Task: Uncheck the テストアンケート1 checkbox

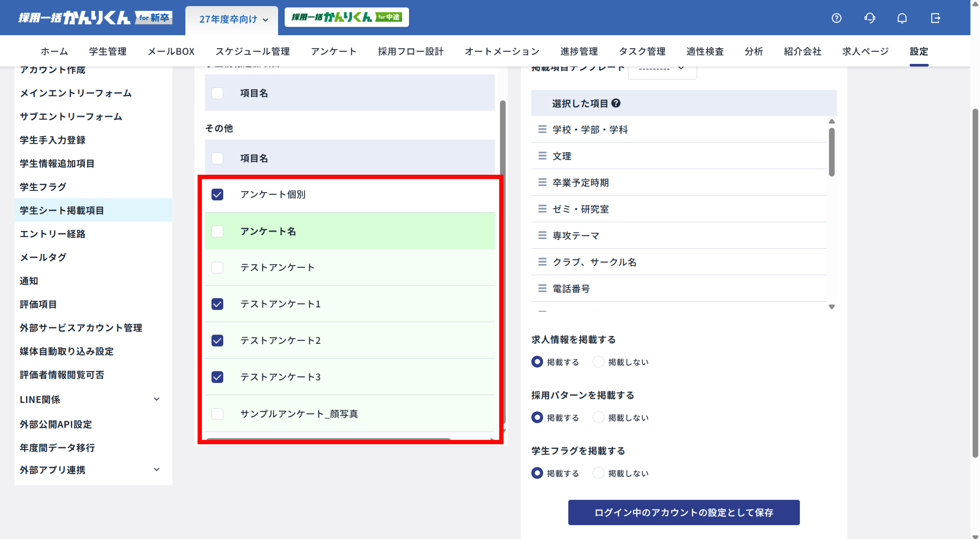Action: click(217, 304)
